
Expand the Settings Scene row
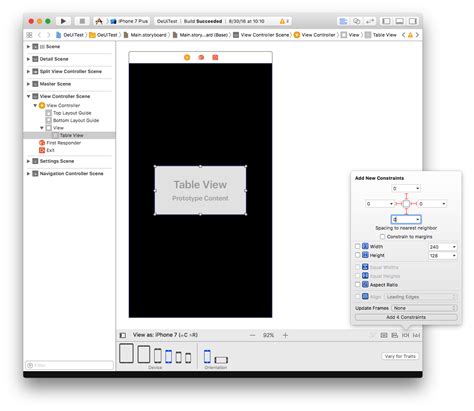click(28, 161)
